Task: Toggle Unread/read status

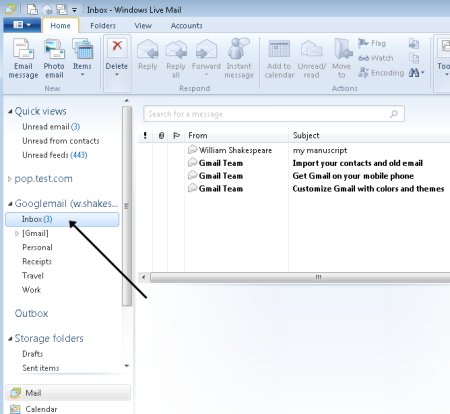Action: [311, 58]
